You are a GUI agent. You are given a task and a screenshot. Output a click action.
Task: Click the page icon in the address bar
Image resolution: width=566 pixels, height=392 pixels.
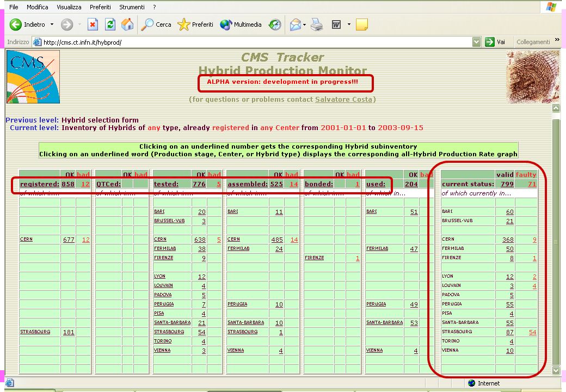(x=37, y=42)
